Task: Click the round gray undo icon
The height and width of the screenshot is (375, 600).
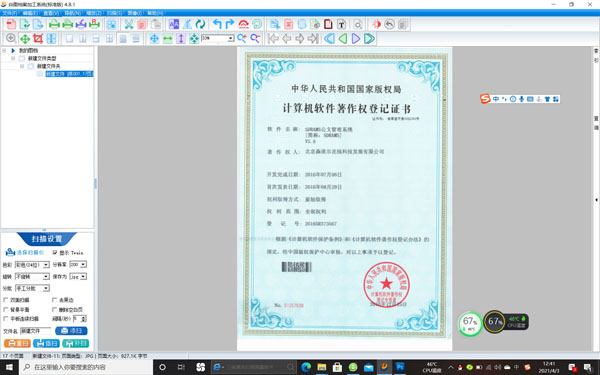Action: point(389,24)
